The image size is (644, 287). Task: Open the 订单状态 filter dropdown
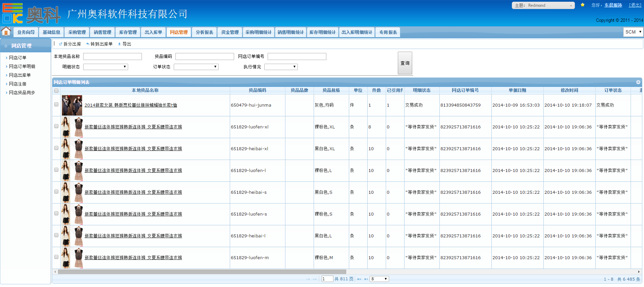[x=196, y=67]
